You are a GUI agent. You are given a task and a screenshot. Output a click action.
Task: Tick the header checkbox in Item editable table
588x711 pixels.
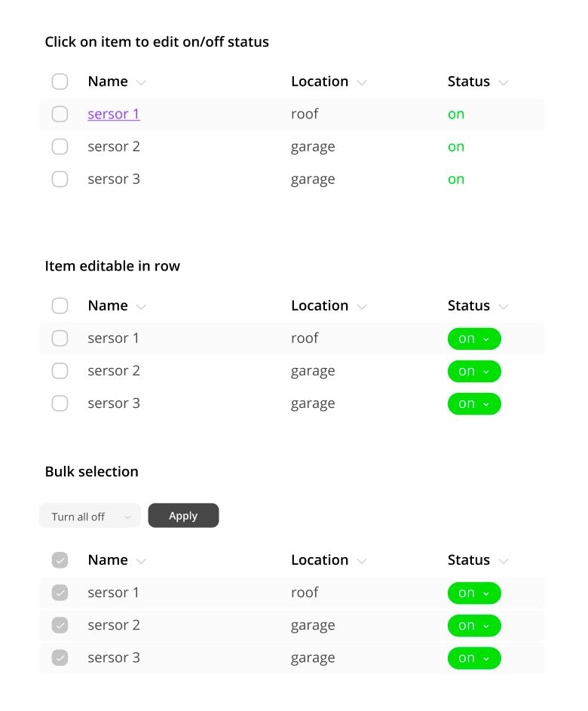coord(60,306)
